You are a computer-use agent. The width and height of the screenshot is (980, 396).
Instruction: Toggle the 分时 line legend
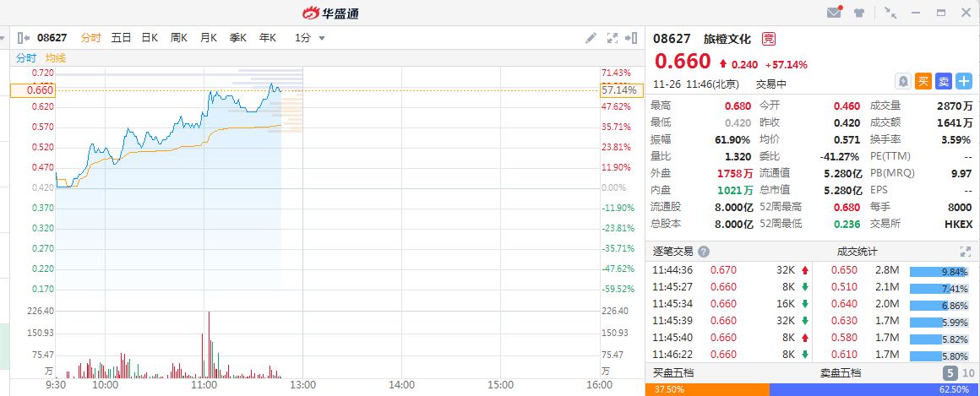[x=26, y=58]
